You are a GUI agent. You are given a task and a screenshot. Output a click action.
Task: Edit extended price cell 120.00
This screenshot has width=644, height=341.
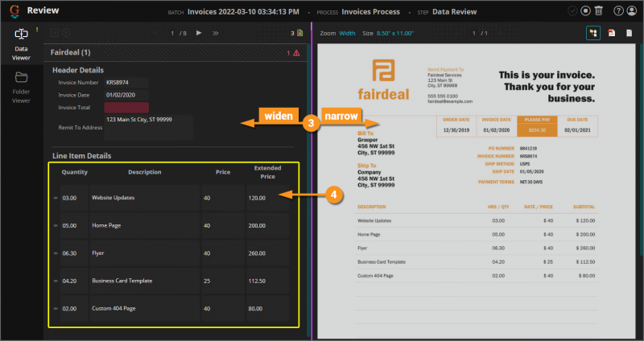click(268, 198)
